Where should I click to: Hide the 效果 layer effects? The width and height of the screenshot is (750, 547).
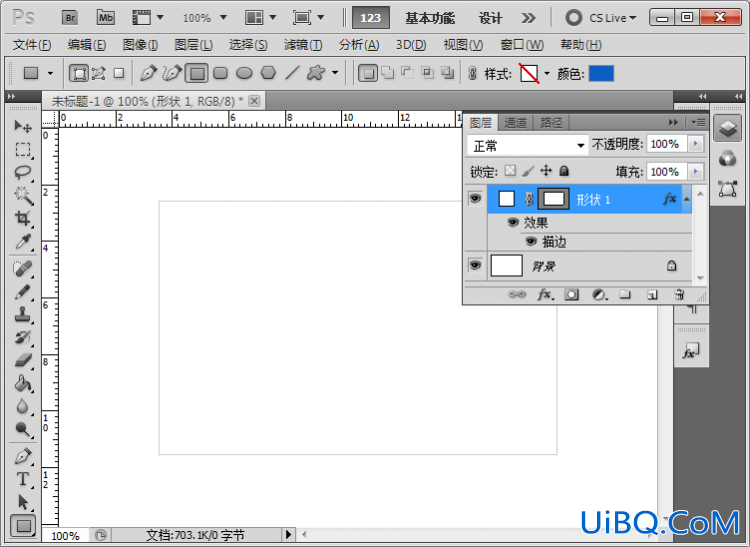coord(513,222)
